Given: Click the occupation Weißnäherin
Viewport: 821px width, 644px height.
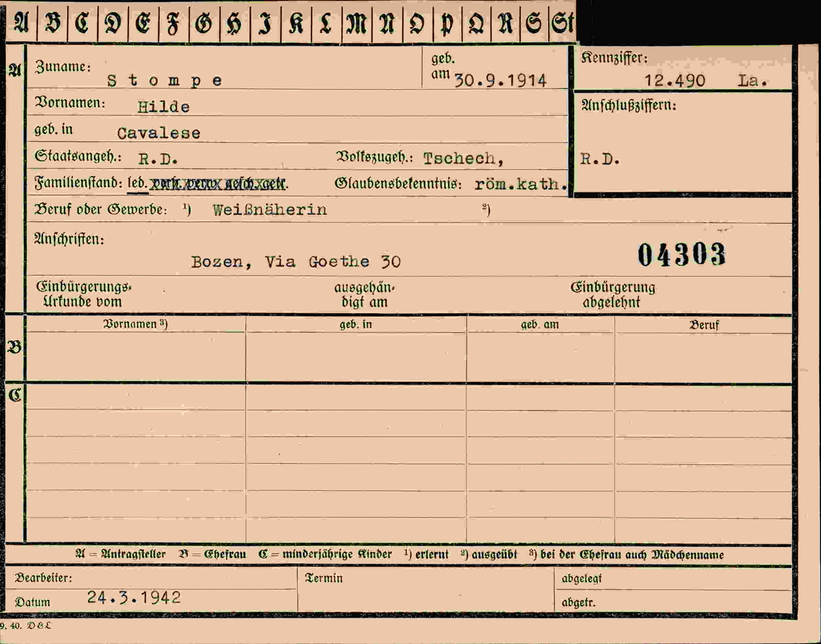Looking at the screenshot, I should pyautogui.click(x=270, y=210).
